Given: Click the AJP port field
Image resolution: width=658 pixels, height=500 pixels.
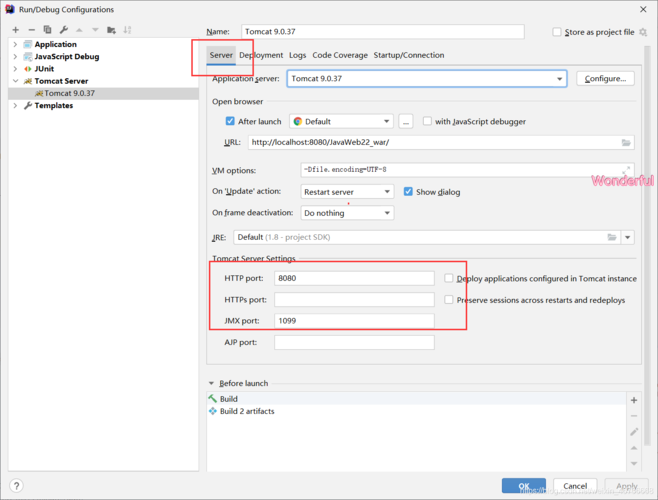Looking at the screenshot, I should pos(354,342).
